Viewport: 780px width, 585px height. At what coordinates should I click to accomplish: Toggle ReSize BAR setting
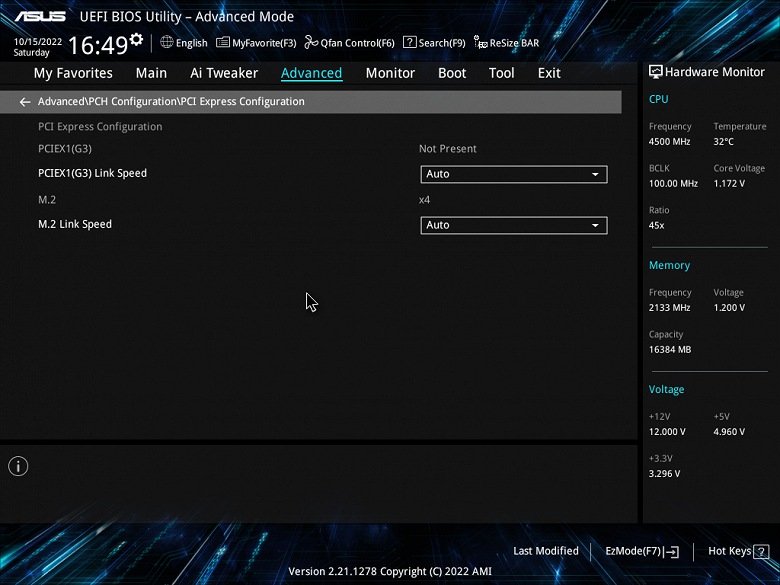tap(506, 43)
